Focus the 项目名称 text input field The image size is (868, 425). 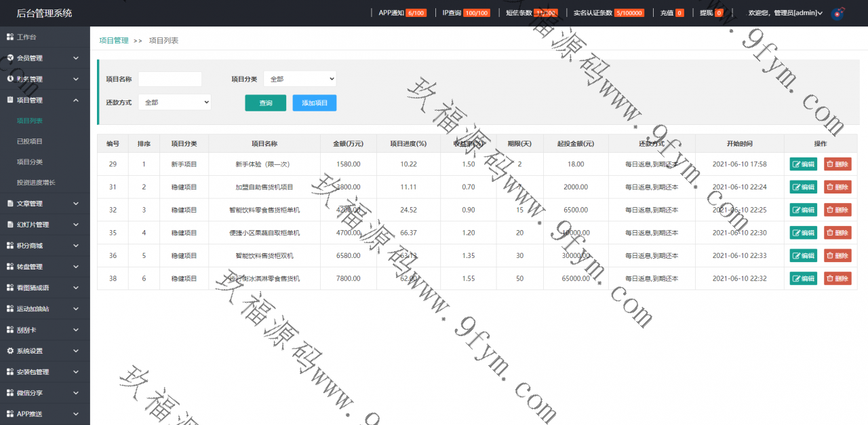coord(170,79)
